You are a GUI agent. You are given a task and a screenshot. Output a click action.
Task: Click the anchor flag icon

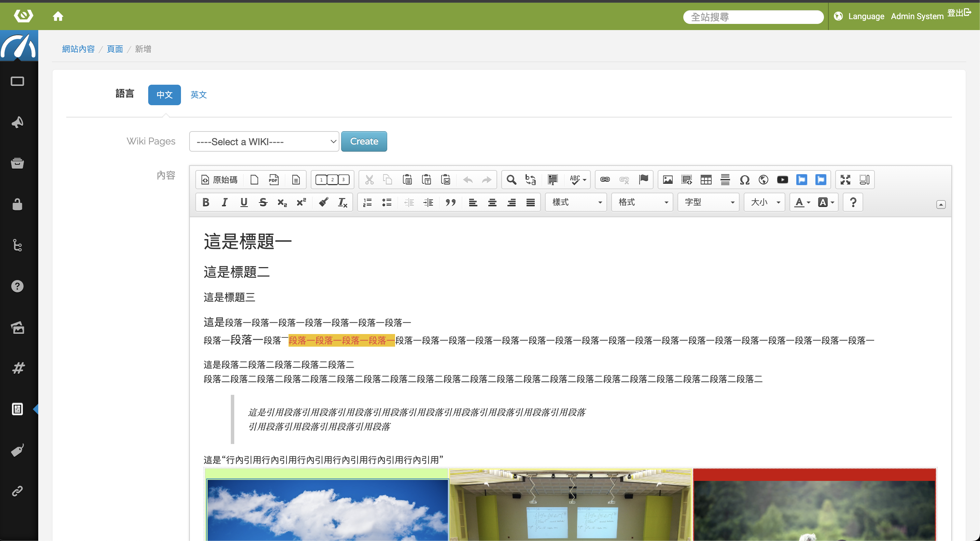tap(644, 180)
